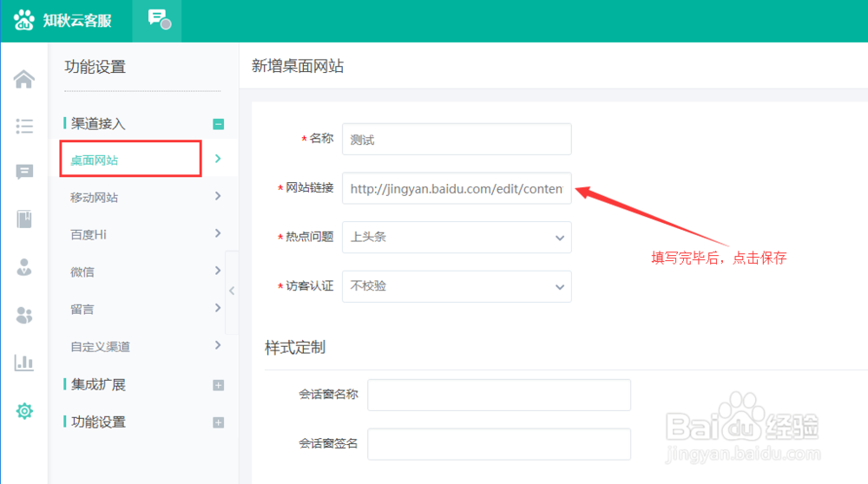Click the 名称 input field containing 测试

[x=457, y=140]
